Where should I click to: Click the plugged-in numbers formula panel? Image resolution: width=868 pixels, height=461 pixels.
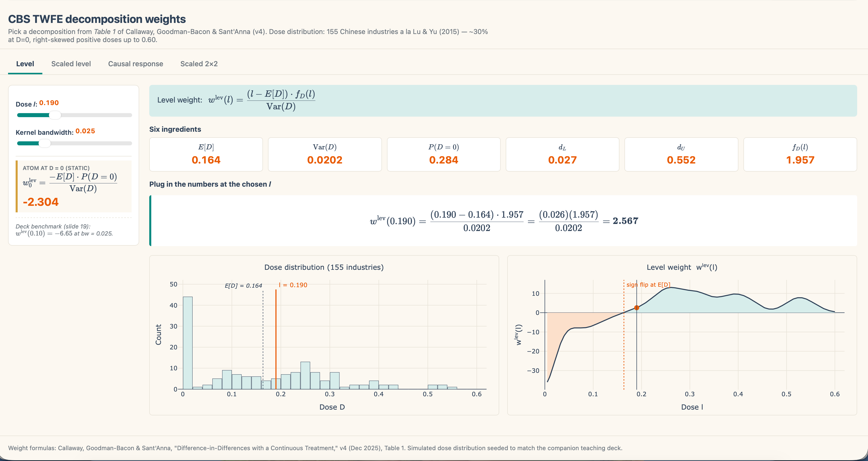click(503, 221)
